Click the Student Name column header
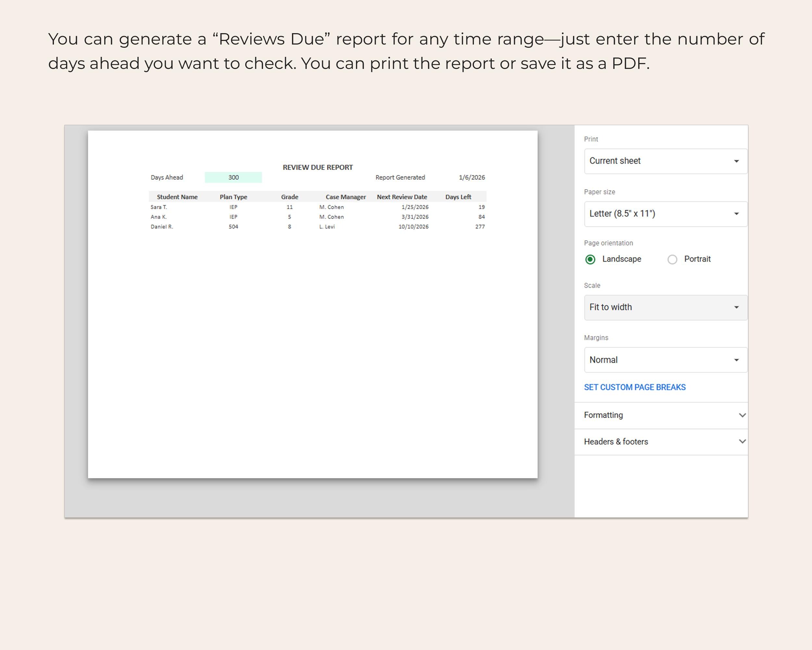The height and width of the screenshot is (650, 812). 177,197
